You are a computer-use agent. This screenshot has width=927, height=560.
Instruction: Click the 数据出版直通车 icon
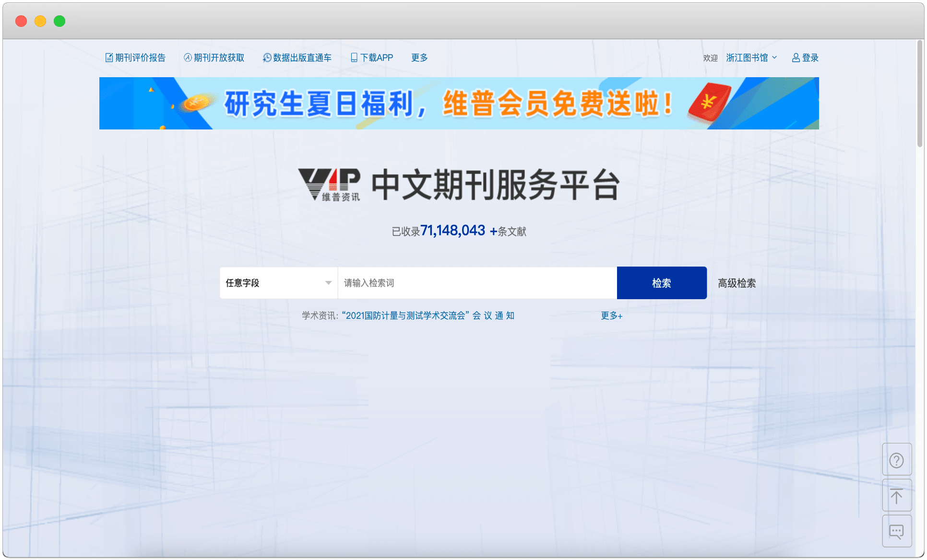(267, 58)
